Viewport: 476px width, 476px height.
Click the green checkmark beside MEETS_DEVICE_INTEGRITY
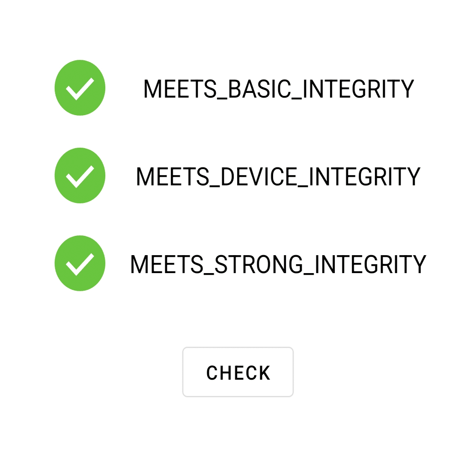click(80, 176)
